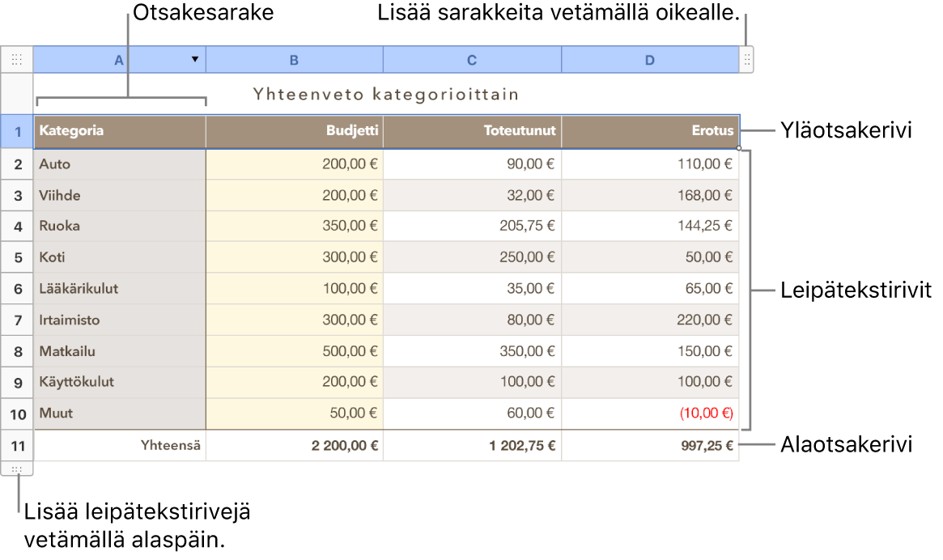Screen dimensions: 943x560
Task: Select the 'Koti' category cell
Action: pyautogui.click(x=121, y=257)
